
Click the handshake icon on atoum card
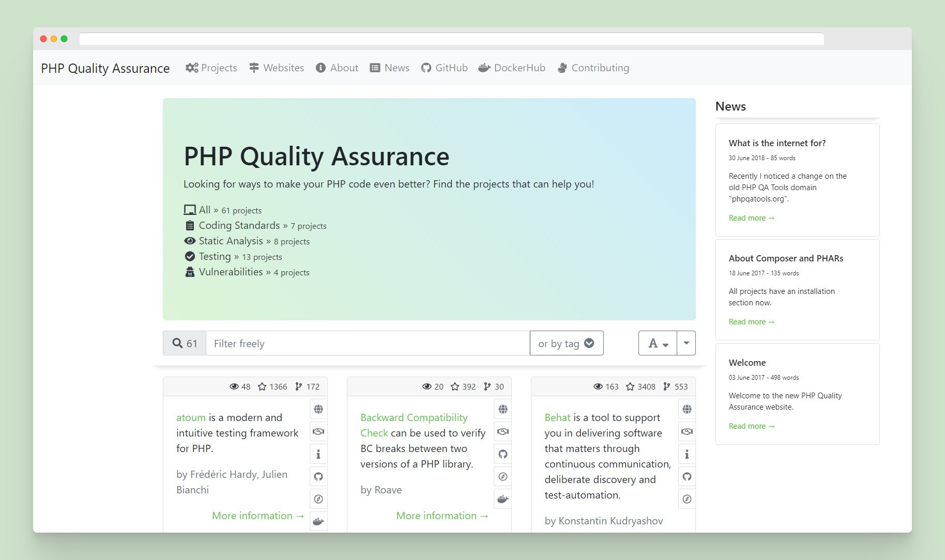click(318, 431)
